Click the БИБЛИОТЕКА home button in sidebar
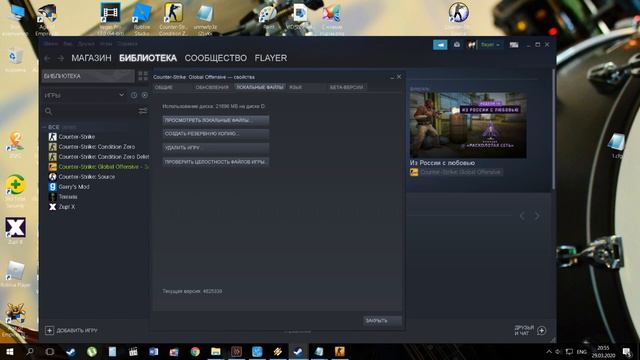The height and width of the screenshot is (360, 640). 88,76
